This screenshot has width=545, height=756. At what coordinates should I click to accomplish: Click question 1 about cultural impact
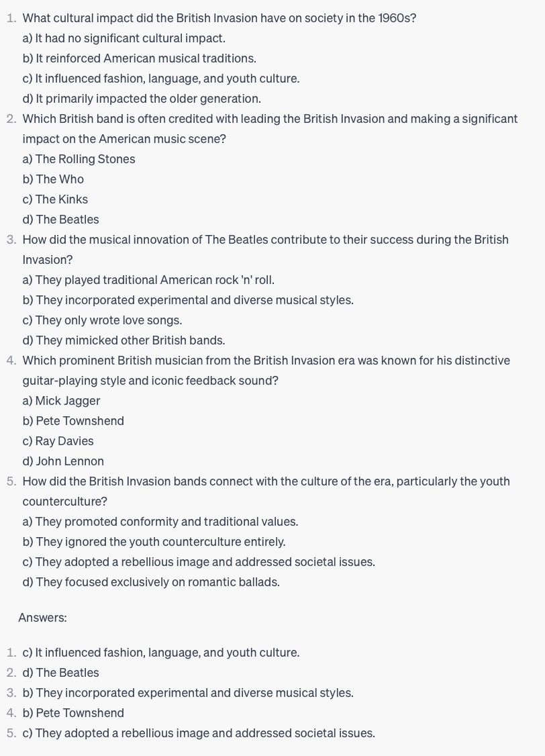pos(219,18)
